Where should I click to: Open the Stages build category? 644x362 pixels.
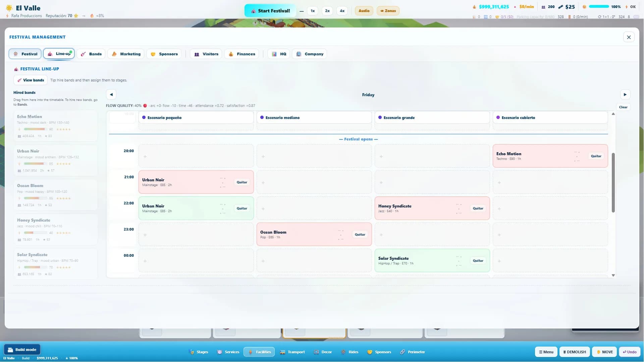click(x=199, y=352)
